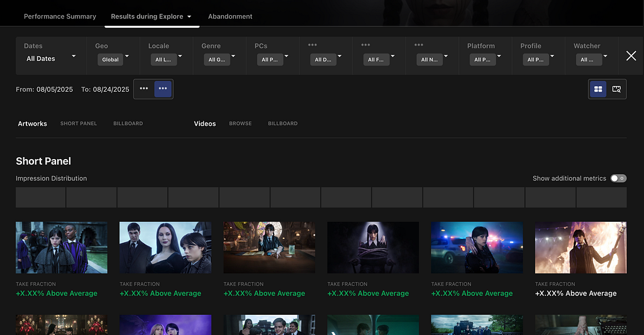Click white +X.XX% Above Average under torch artwork
This screenshot has height=335, width=644.
pos(576,294)
